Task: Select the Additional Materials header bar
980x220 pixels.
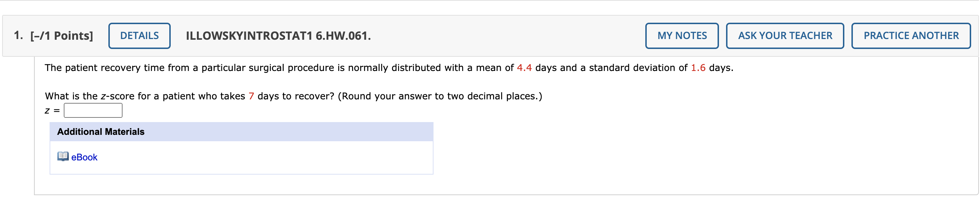Action: 101,132
